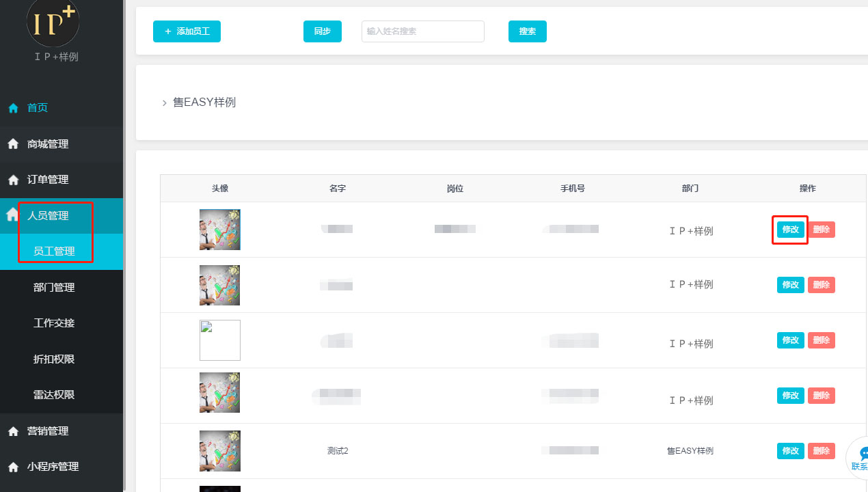Open the 工作交接 submenu item
The width and height of the screenshot is (868, 492).
[54, 323]
